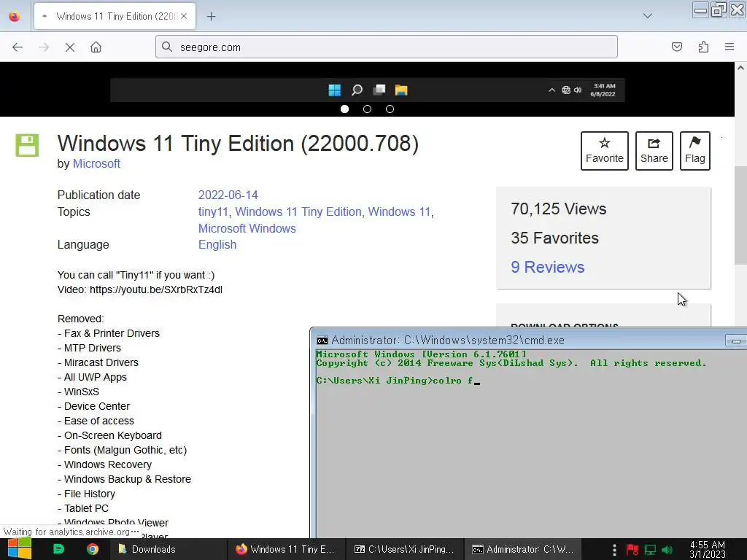This screenshot has height=560, width=747.
Task: Open the Firefox home page
Action: pos(96,47)
